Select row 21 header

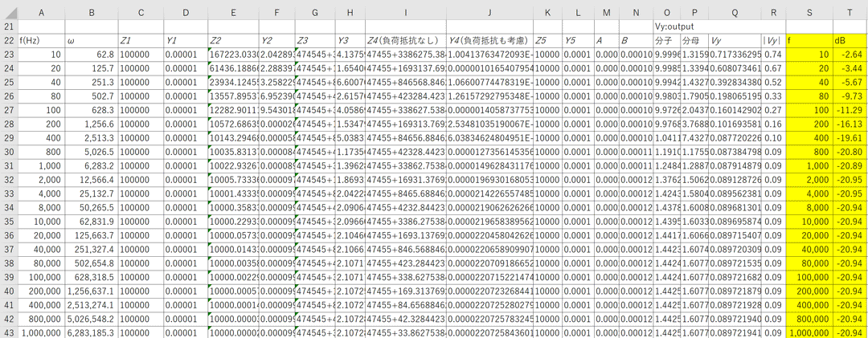point(9,26)
